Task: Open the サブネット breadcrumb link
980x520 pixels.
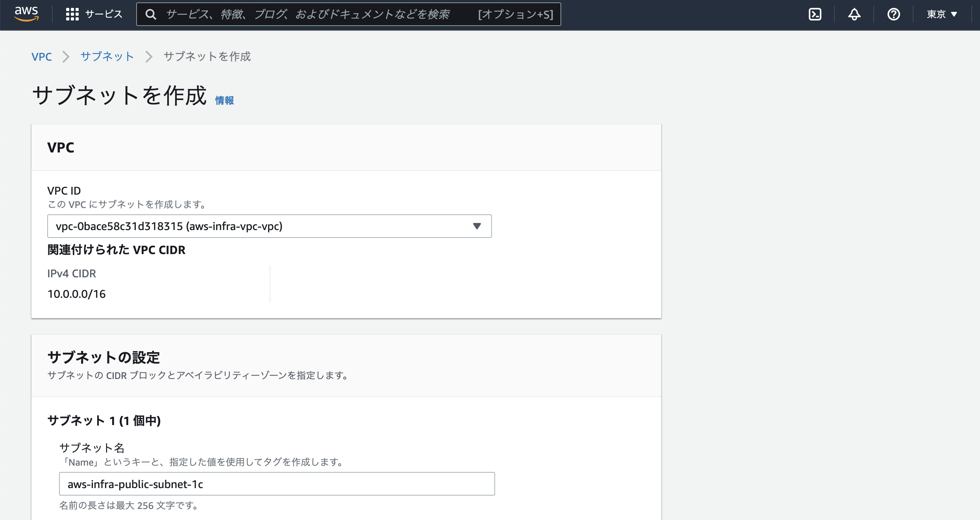Action: click(107, 57)
